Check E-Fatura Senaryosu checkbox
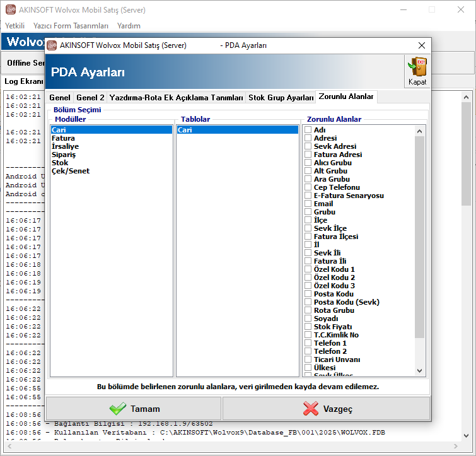Image resolution: width=476 pixels, height=456 pixels. pyautogui.click(x=308, y=196)
